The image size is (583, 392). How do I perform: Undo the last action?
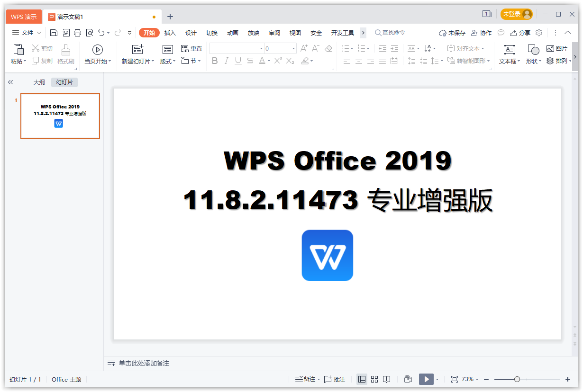(101, 33)
